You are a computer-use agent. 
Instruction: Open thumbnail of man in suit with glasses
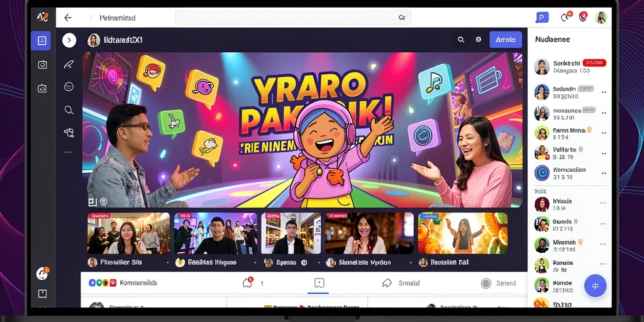291,233
